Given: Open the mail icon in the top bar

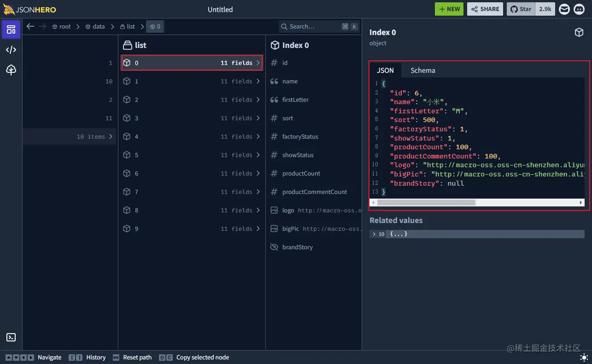Looking at the screenshot, I should [564, 9].
